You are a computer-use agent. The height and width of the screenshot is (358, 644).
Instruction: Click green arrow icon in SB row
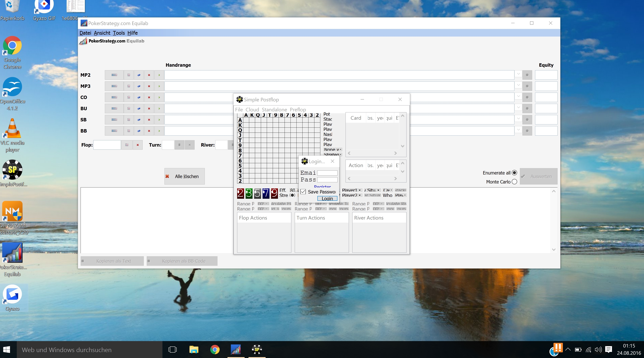coord(159,120)
